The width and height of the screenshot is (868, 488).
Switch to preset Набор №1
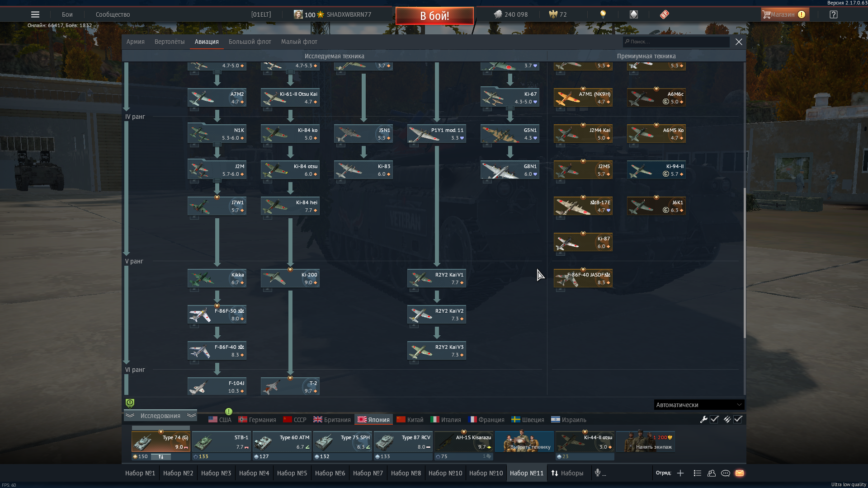[140, 473]
